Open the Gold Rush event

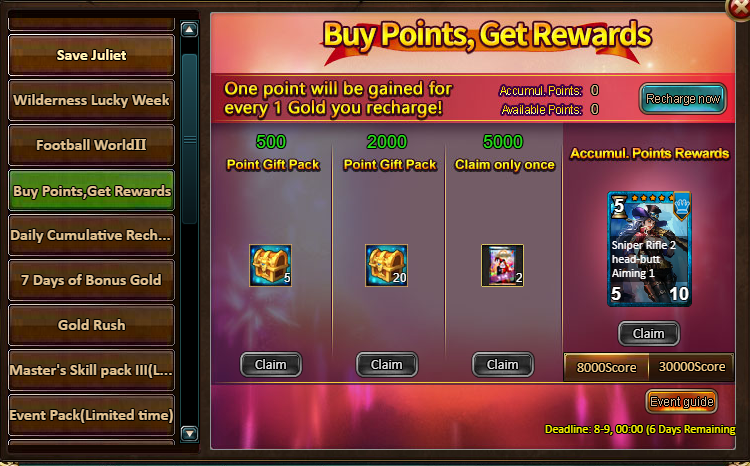pos(91,325)
